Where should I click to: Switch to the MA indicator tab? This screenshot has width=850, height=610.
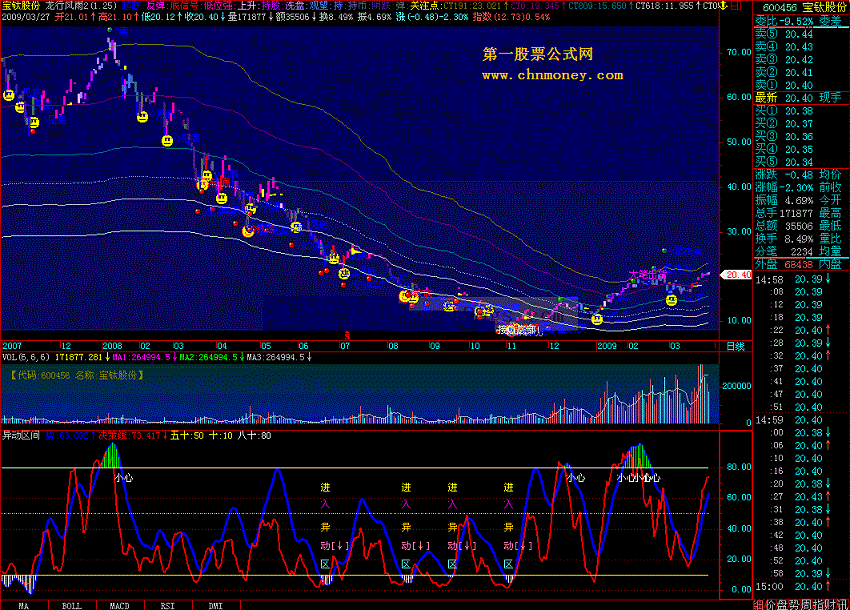click(x=24, y=606)
